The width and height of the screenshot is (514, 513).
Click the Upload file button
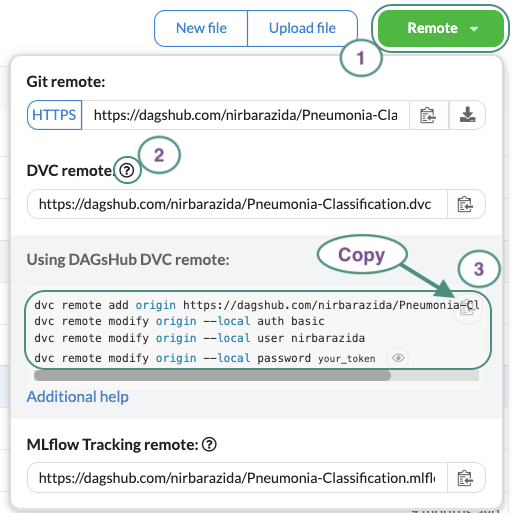pos(302,28)
